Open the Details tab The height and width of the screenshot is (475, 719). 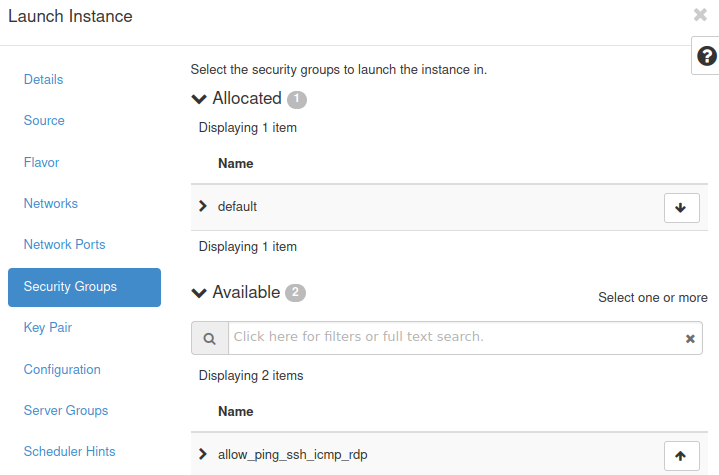coord(43,79)
